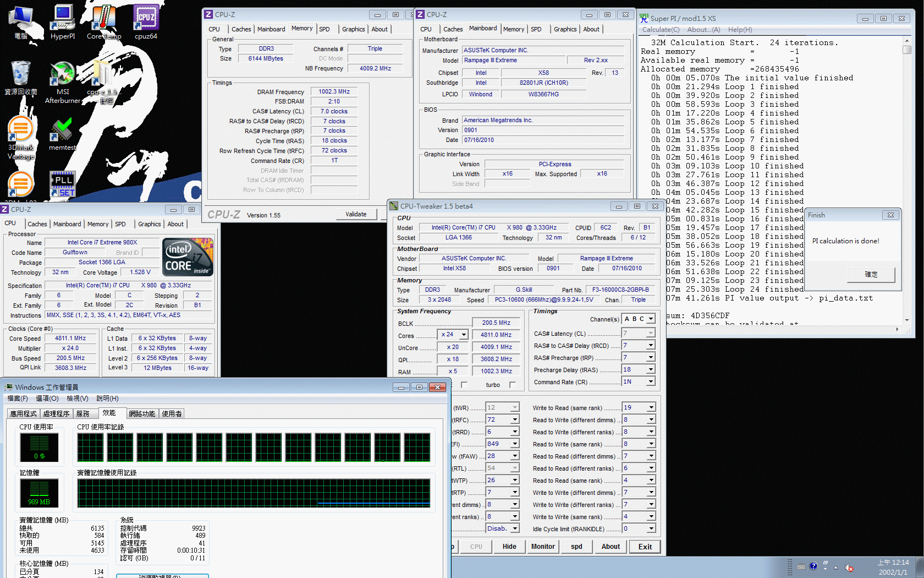Expand the tFAW 28 dropdown
Image resolution: width=924 pixels, height=578 pixels.
tap(515, 456)
